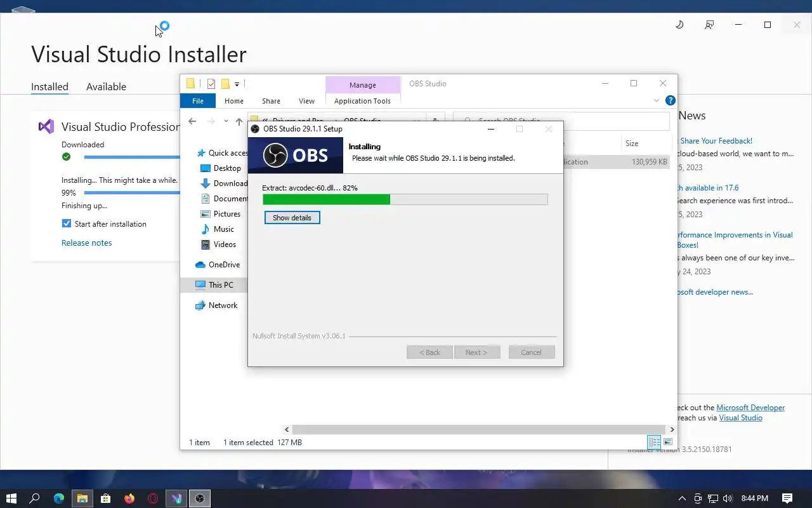This screenshot has height=508, width=812.
Task: Select OneDrive in navigation pane
Action: click(217, 264)
